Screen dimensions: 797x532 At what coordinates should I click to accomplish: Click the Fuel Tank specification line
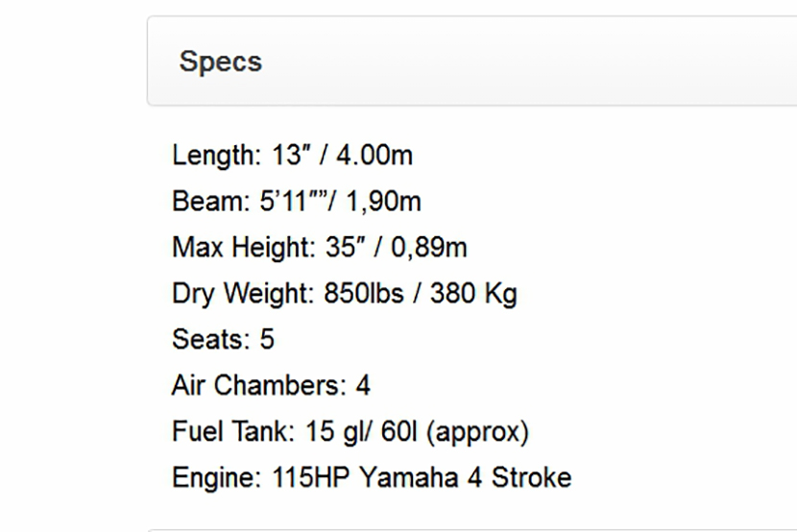click(350, 431)
